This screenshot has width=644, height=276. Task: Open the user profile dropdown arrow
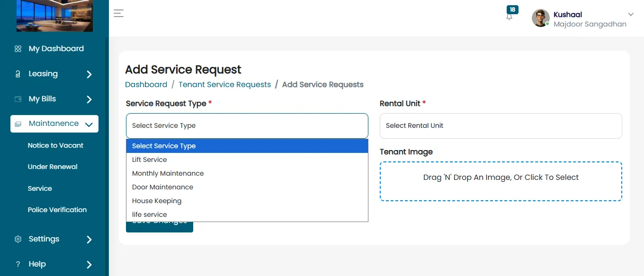coord(631,14)
